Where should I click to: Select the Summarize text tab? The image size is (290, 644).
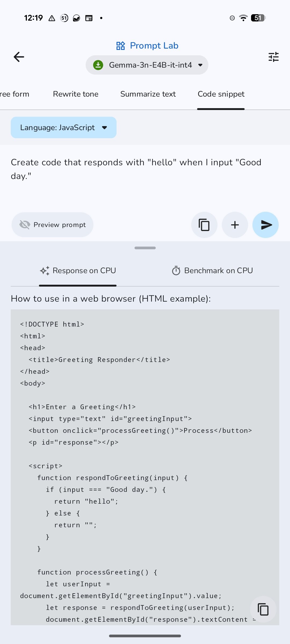click(148, 94)
